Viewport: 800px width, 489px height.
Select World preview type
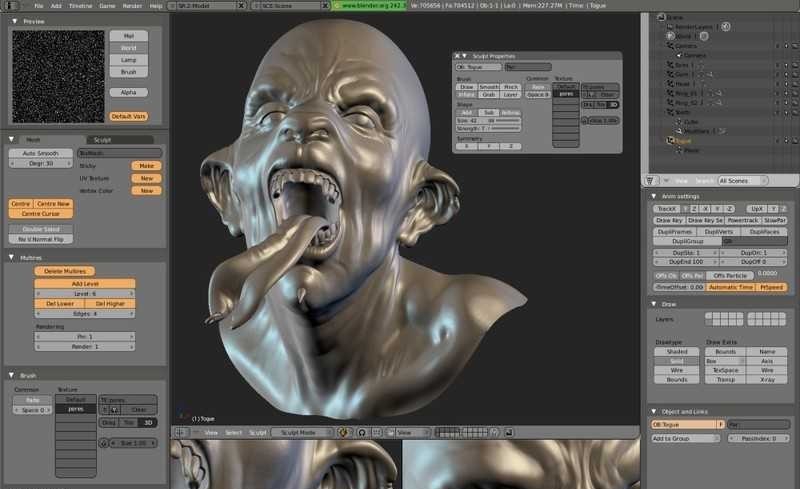[129, 48]
